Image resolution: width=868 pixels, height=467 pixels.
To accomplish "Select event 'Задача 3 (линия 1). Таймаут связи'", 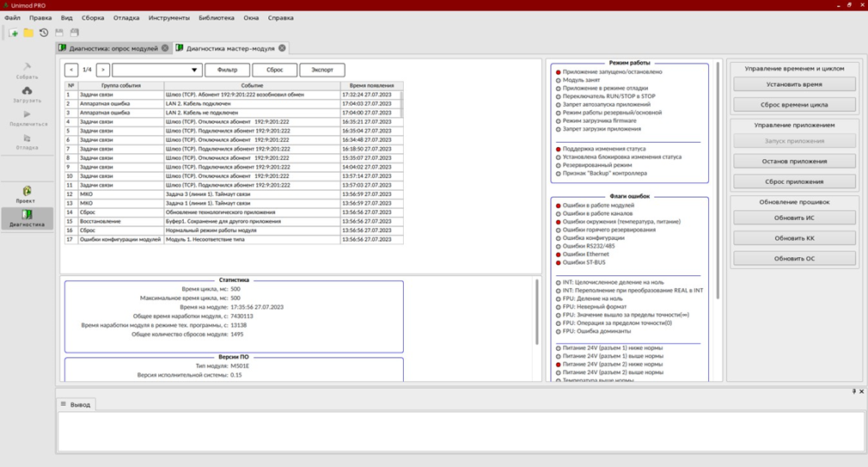I will coord(234,194).
